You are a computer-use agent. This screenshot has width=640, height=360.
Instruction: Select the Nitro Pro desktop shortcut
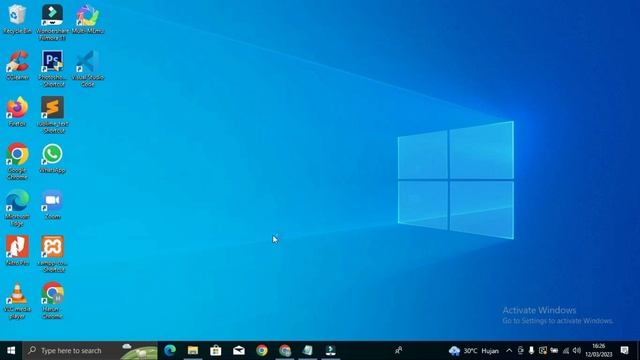[x=17, y=251]
